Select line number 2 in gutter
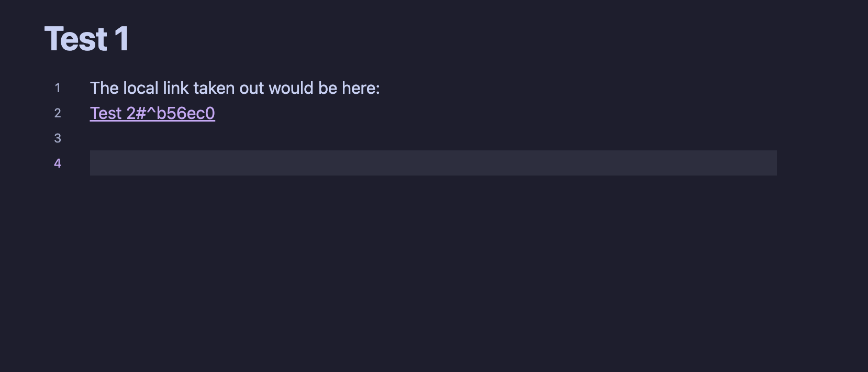 [58, 113]
